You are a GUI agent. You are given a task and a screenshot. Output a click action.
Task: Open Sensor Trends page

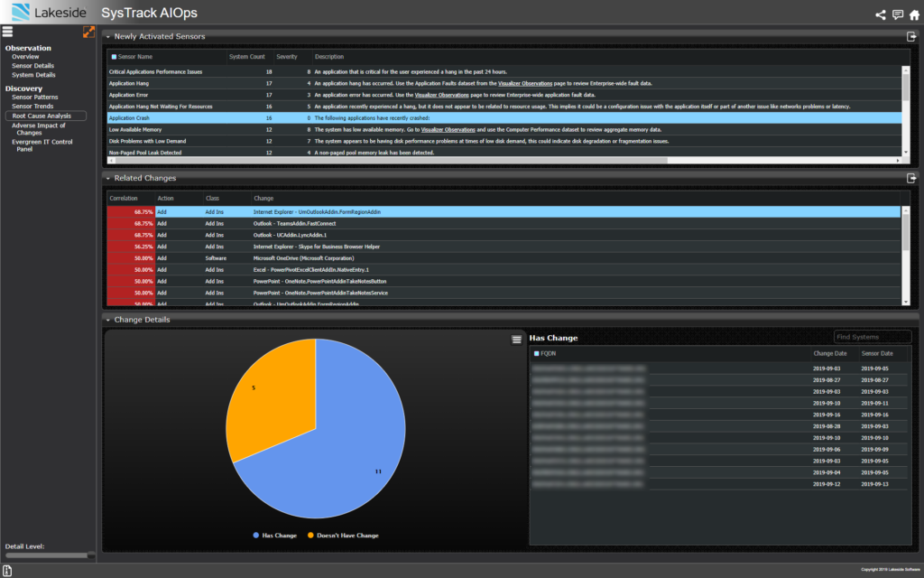tap(32, 107)
